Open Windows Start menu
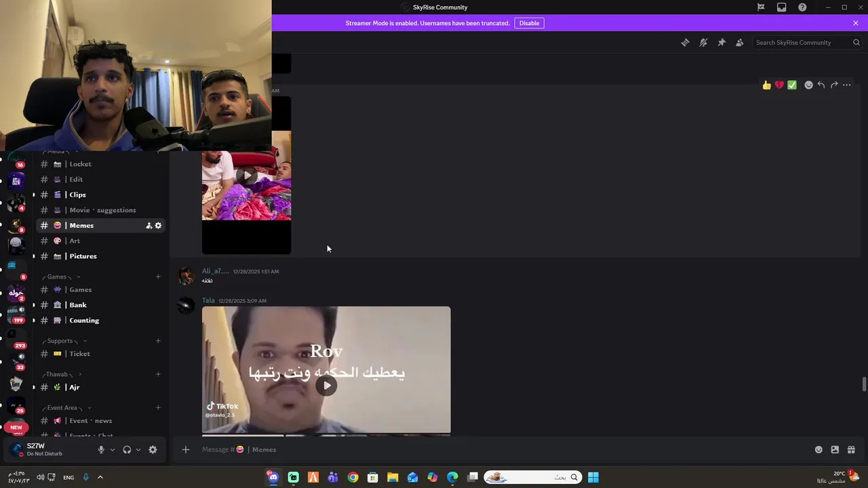 pyautogui.click(x=593, y=477)
